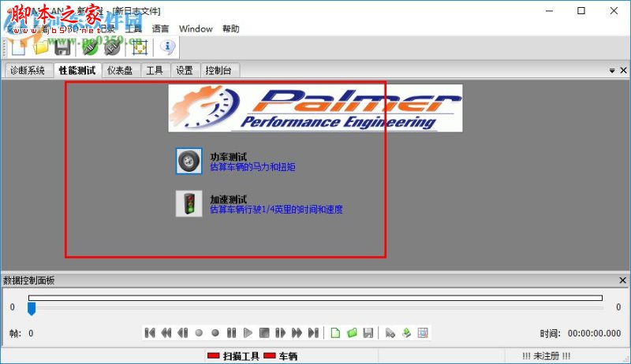The image size is (631, 364).
Task: Open a log with the yellow folder icon
Action: [41, 48]
